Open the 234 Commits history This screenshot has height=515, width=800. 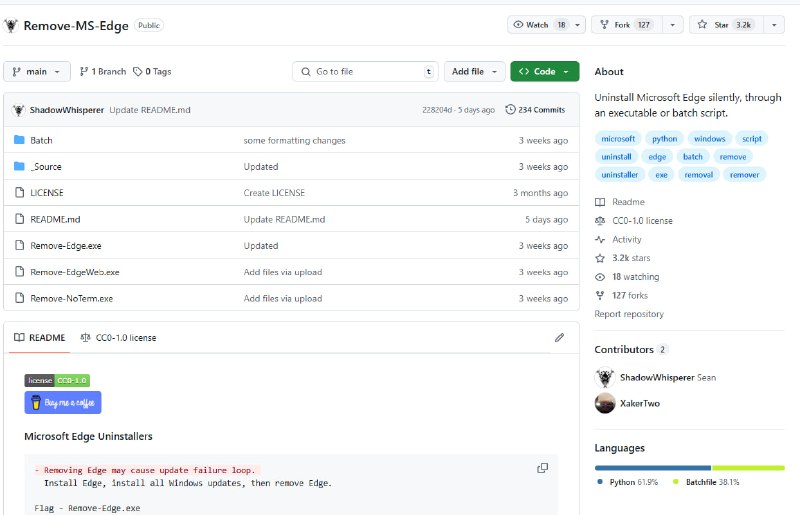click(536, 109)
